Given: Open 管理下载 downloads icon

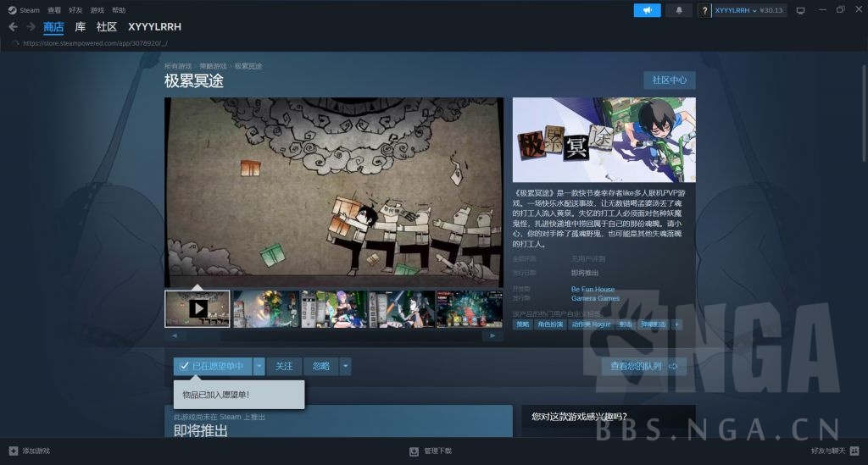Looking at the screenshot, I should point(414,451).
